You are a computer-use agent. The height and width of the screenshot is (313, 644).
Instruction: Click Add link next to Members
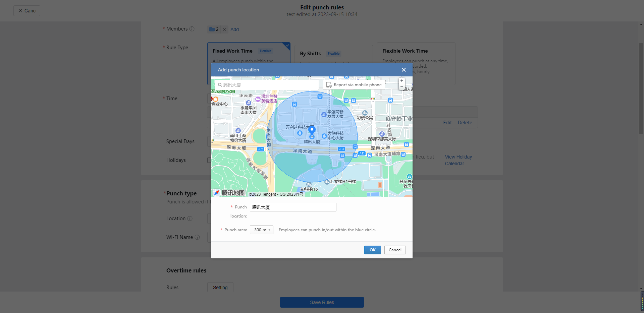235,29
